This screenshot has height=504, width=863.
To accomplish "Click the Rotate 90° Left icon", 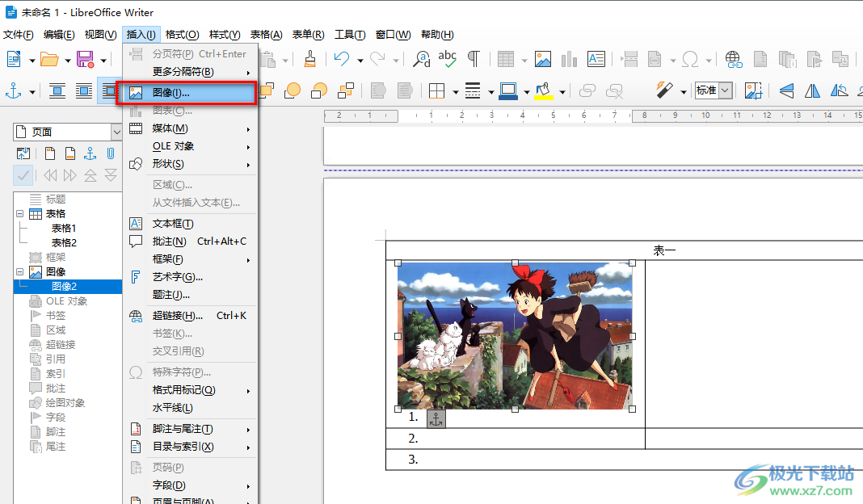I will 839,90.
